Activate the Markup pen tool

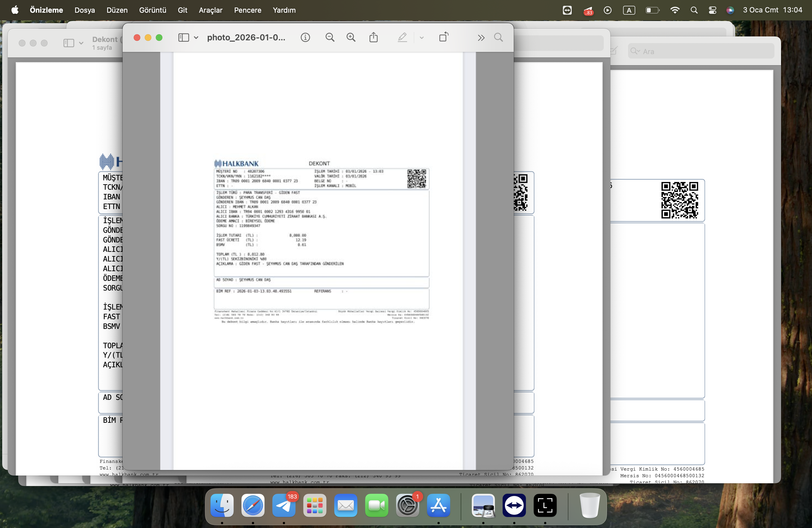pyautogui.click(x=402, y=37)
